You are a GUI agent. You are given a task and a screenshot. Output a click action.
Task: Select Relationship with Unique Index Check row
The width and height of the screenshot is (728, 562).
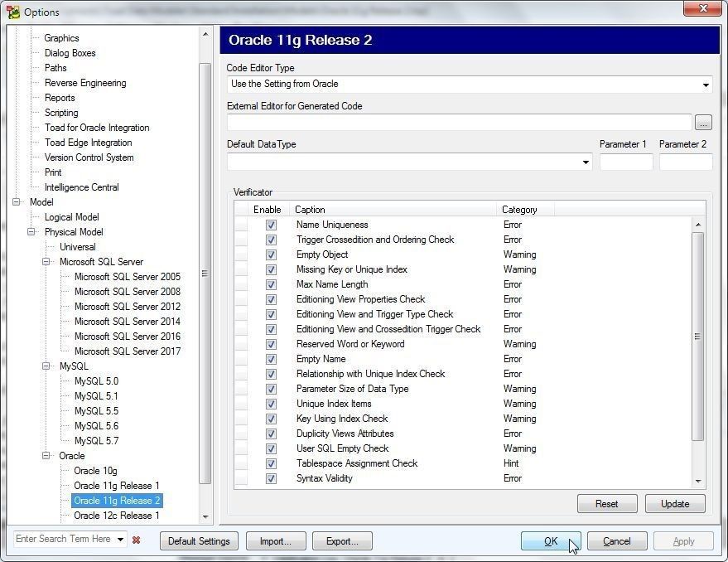463,374
